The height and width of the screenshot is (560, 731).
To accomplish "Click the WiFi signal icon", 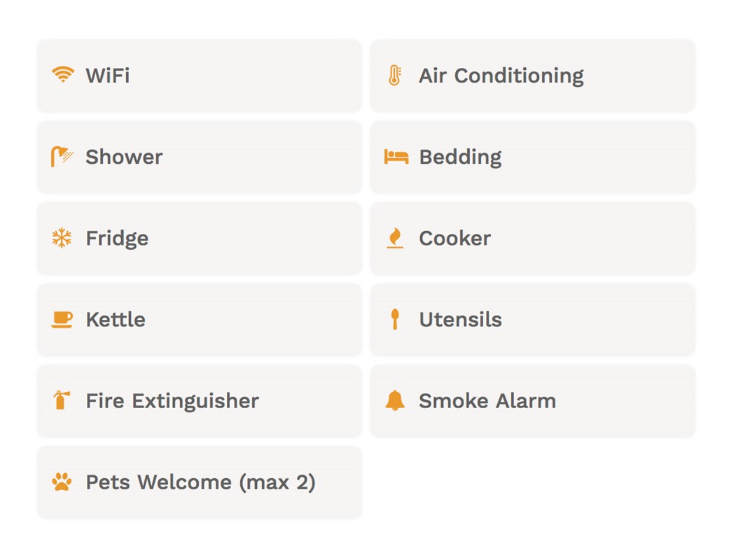I will 62,74.
